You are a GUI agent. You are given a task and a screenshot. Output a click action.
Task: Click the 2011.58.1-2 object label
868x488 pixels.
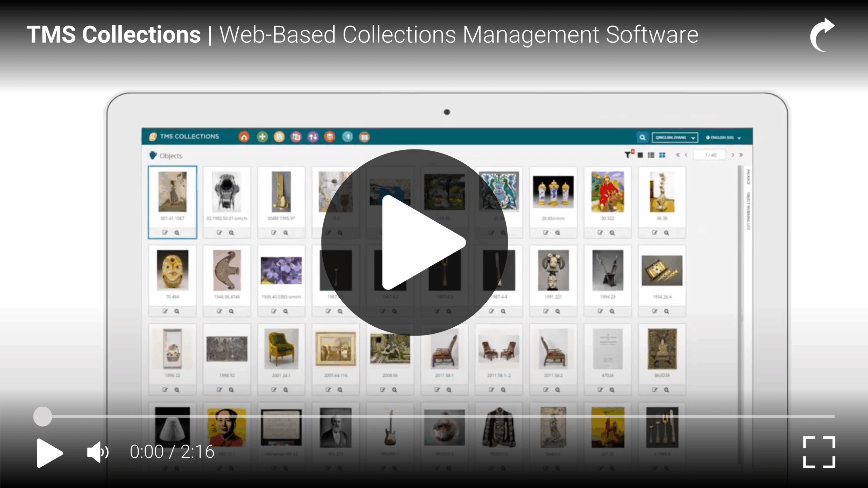[x=499, y=375]
